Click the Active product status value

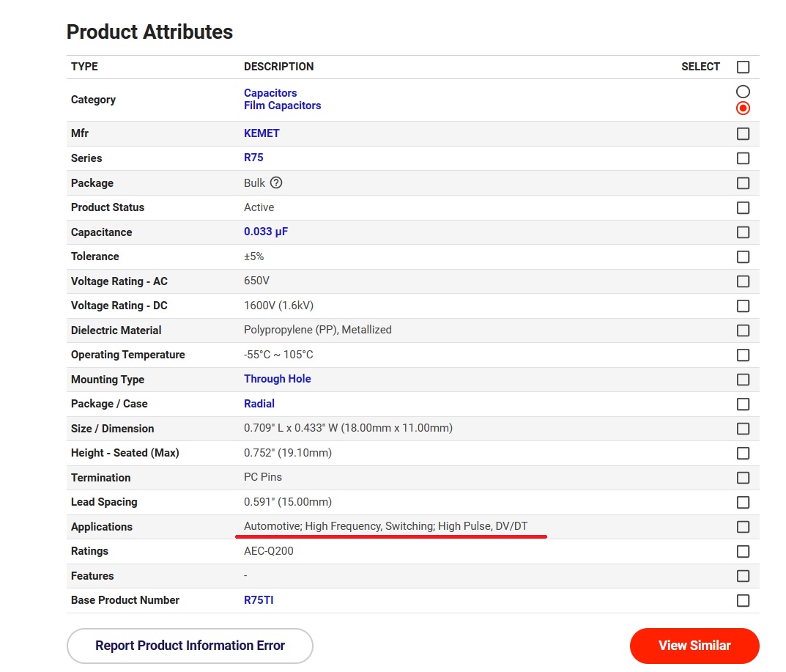259,207
